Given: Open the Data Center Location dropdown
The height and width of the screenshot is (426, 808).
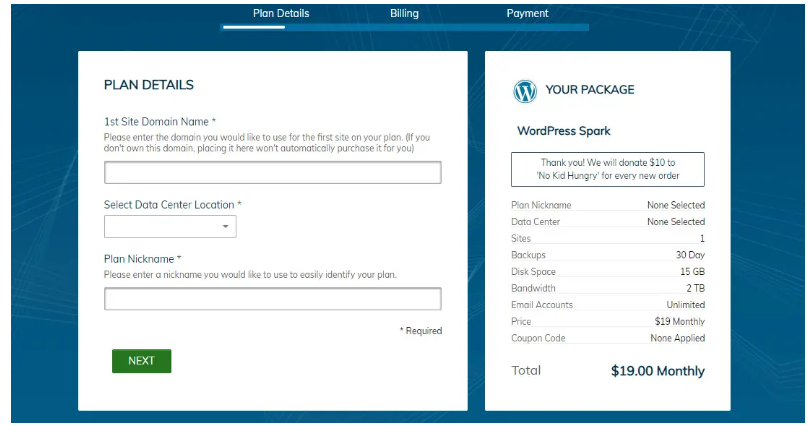Looking at the screenshot, I should click(170, 227).
